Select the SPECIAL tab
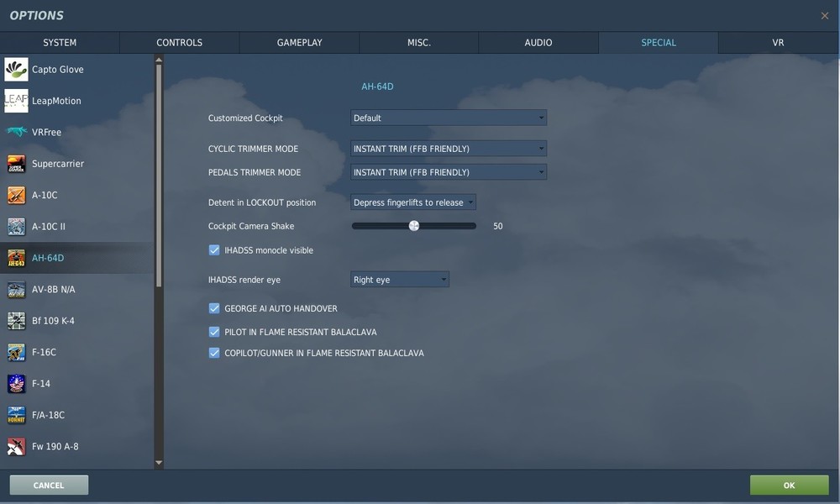The height and width of the screenshot is (504, 840). pos(659,42)
